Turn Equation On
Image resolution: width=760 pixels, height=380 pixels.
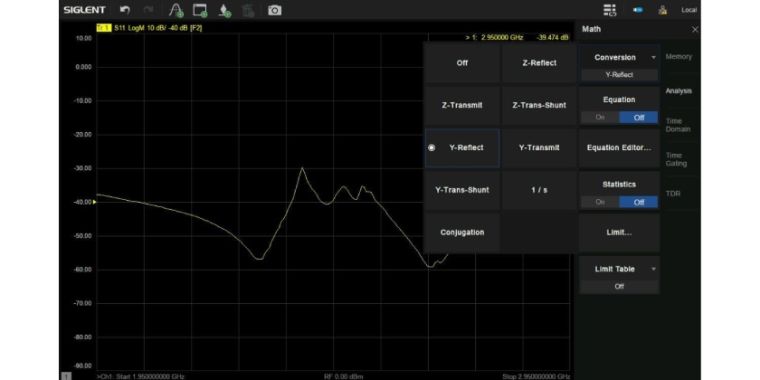[x=600, y=117]
